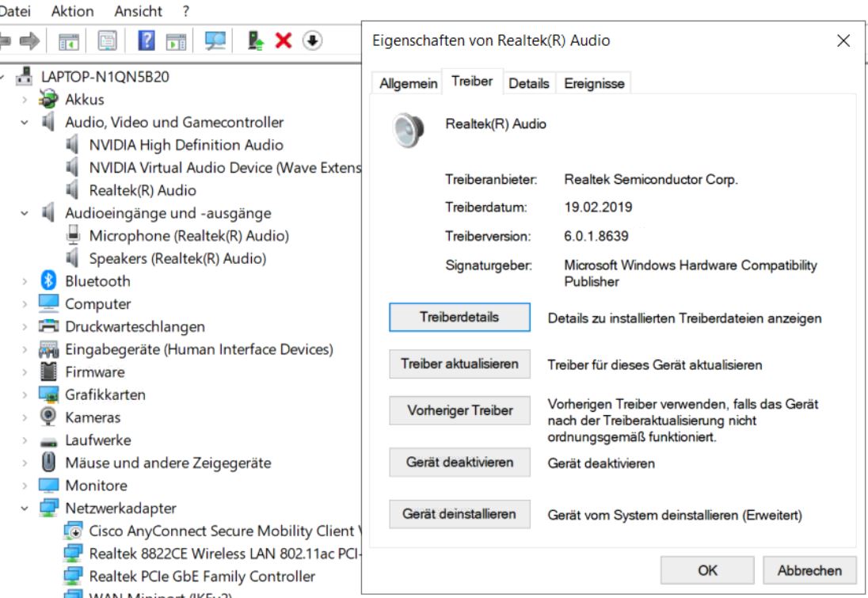Expand the Bluetooth node
The image size is (868, 598).
[25, 281]
